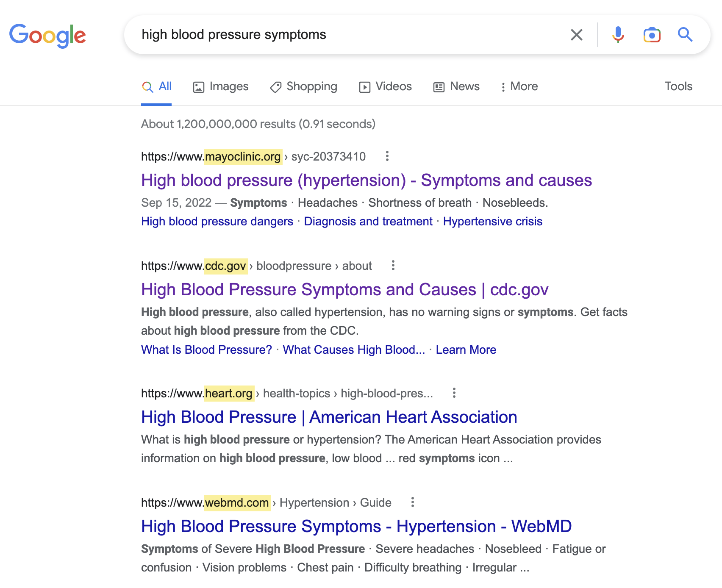Image resolution: width=722 pixels, height=588 pixels.
Task: Switch to the All results tab
Action: tap(156, 86)
